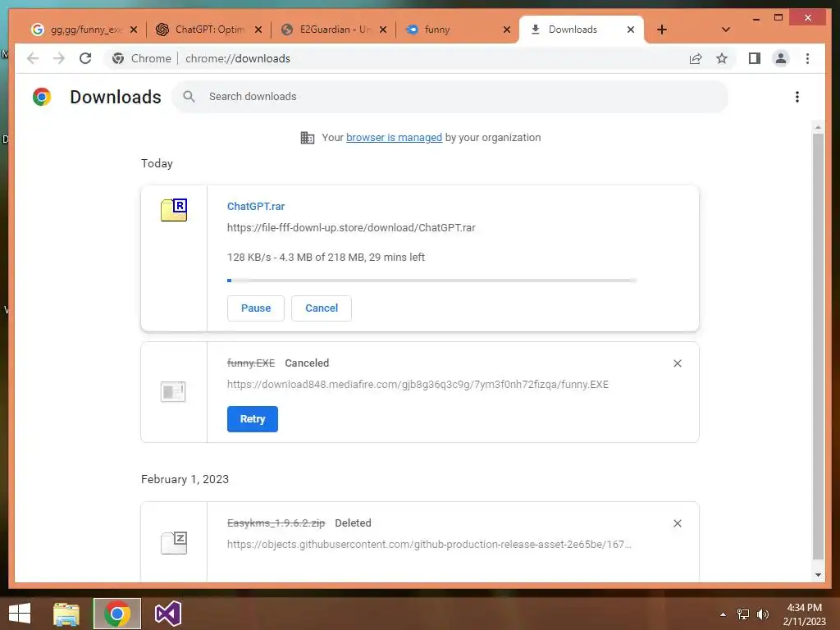
Task: Reload the downloads page
Action: pyautogui.click(x=85, y=58)
